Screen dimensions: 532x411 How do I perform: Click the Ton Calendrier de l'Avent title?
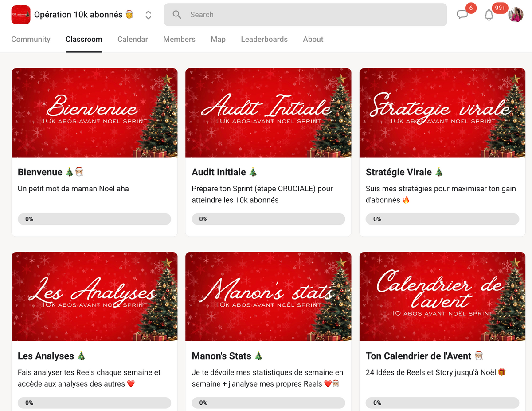click(x=424, y=356)
